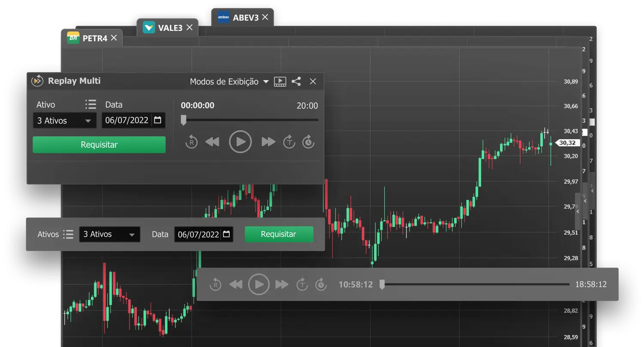Click the T time-step icon in bottom bar
This screenshot has width=644, height=347.
(302, 284)
